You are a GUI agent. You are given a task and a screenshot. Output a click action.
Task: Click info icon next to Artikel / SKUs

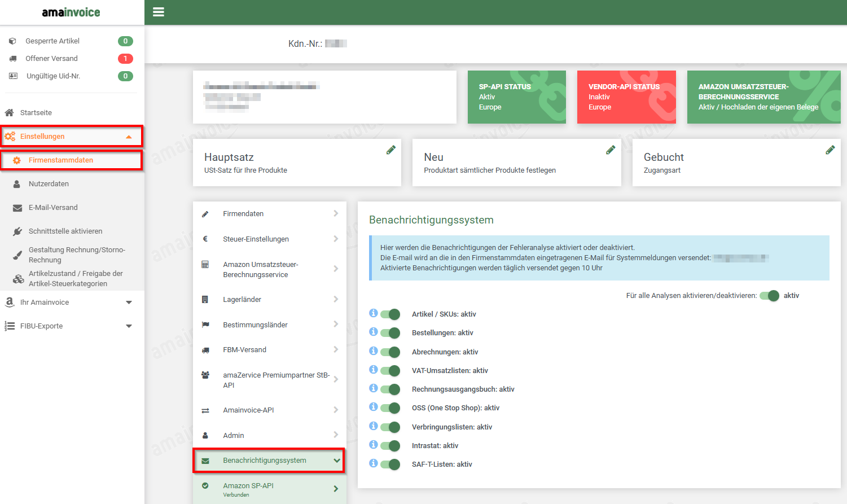click(373, 313)
